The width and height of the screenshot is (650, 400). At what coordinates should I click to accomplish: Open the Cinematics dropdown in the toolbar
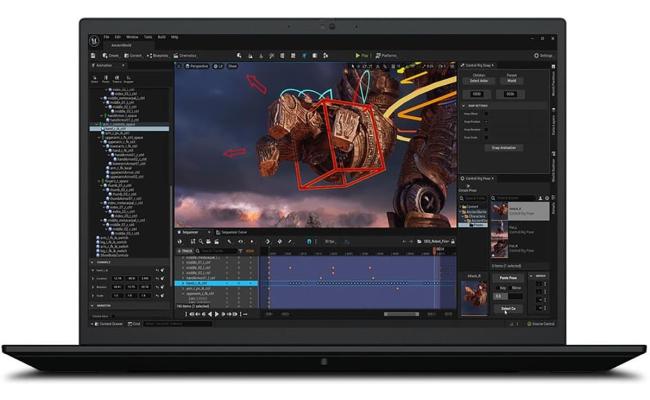(x=185, y=56)
